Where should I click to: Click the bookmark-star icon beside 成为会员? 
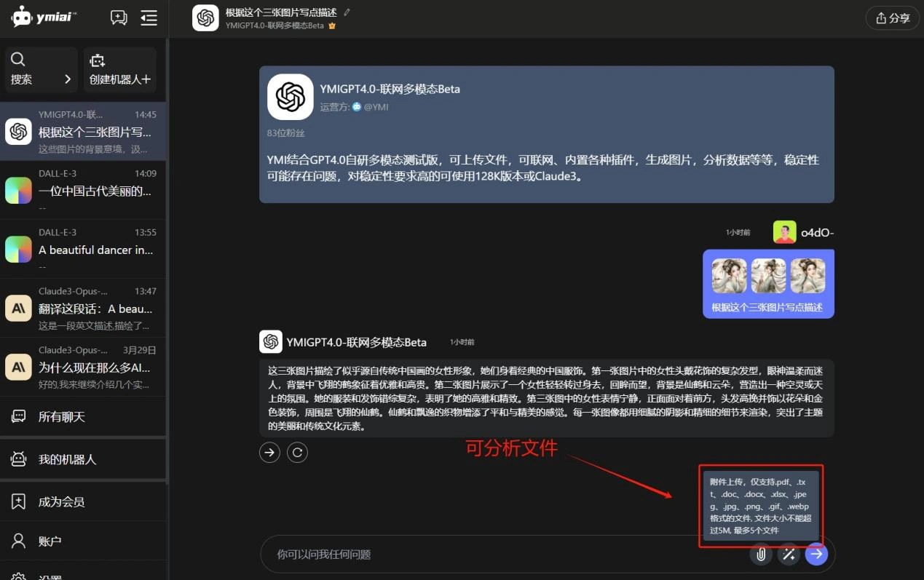(19, 501)
